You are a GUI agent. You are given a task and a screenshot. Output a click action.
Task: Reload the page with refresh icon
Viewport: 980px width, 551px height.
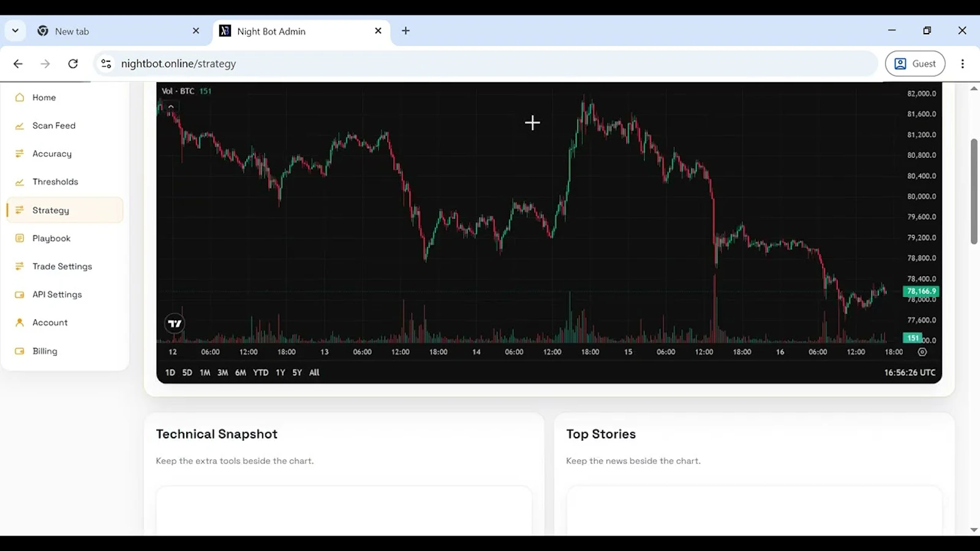tap(73, 64)
